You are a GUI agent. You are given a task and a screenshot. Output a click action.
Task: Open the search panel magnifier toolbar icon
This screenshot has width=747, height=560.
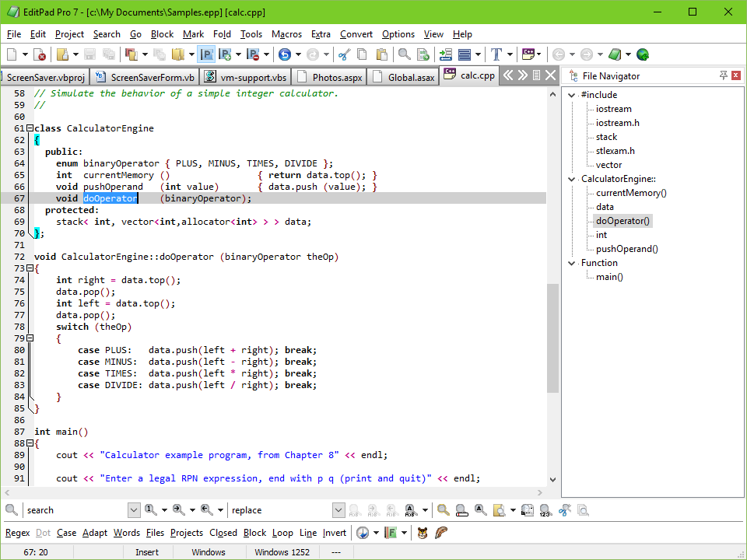[405, 54]
